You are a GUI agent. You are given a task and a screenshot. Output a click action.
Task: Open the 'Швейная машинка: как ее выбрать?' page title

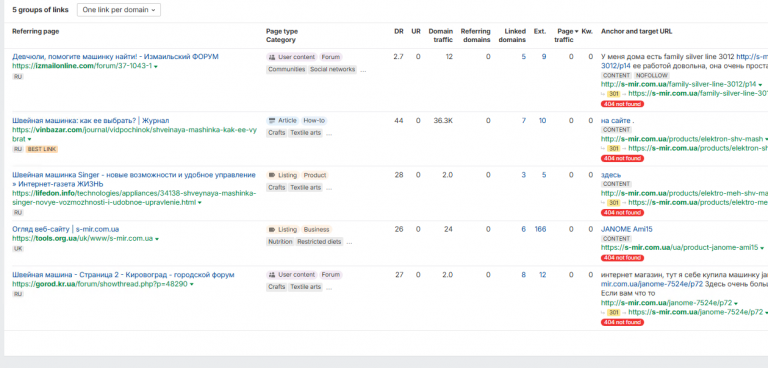pos(91,121)
